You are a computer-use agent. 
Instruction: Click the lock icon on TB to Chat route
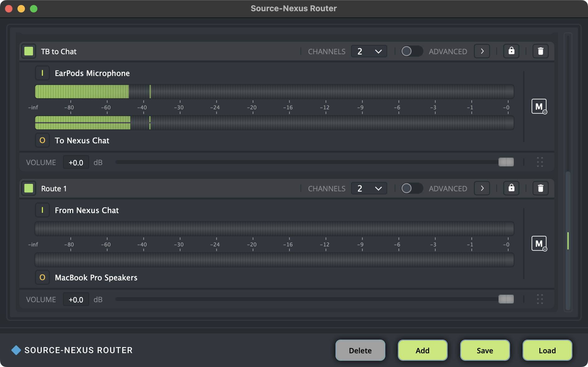(x=511, y=51)
